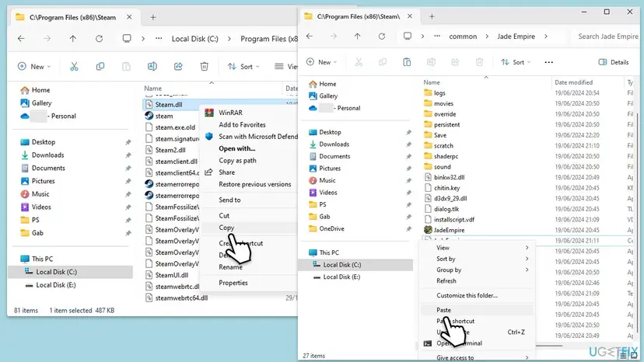
Task: Open New dropdown in right window
Action: tap(321, 62)
